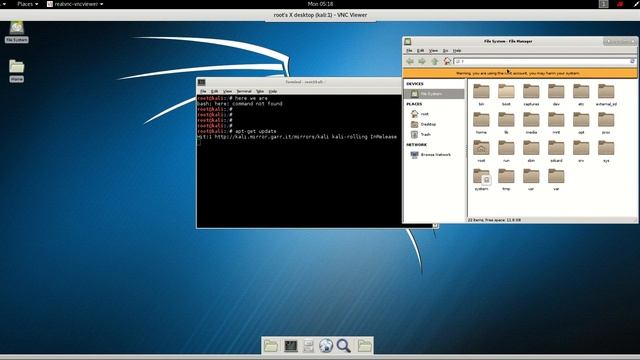Open the proc folder
This screenshot has width=640, height=360.
tap(606, 123)
